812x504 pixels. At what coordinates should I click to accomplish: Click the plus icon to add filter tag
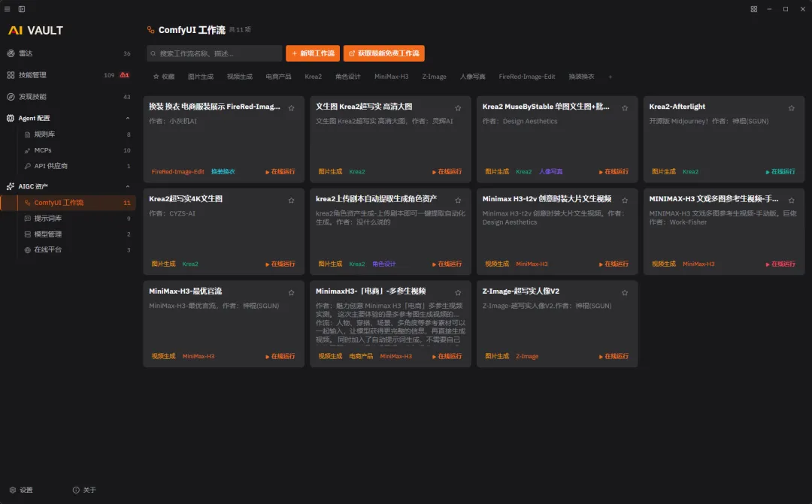pyautogui.click(x=610, y=77)
